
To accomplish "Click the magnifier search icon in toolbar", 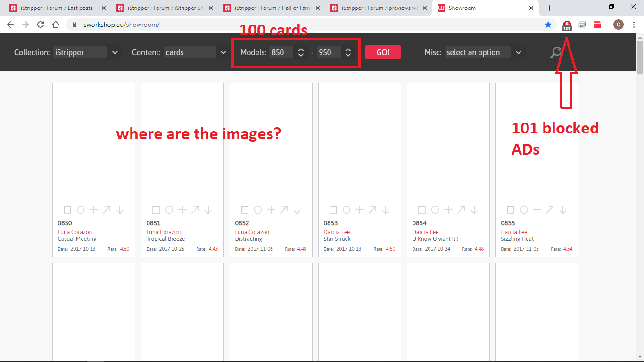I will tap(556, 52).
